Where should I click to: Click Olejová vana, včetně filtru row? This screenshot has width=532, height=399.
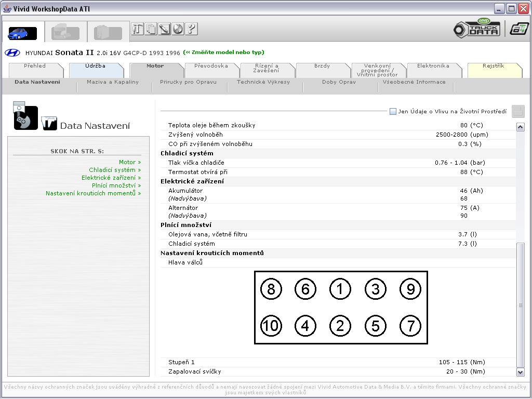[x=338, y=234]
